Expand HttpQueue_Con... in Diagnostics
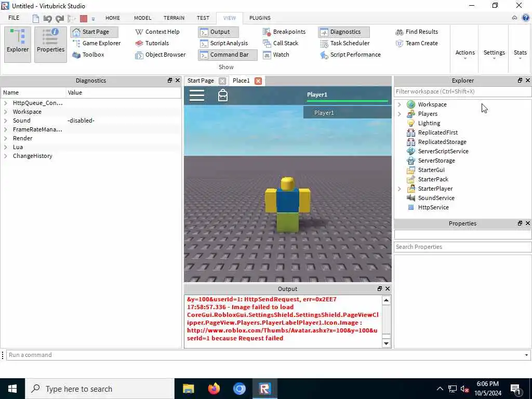 (6, 103)
